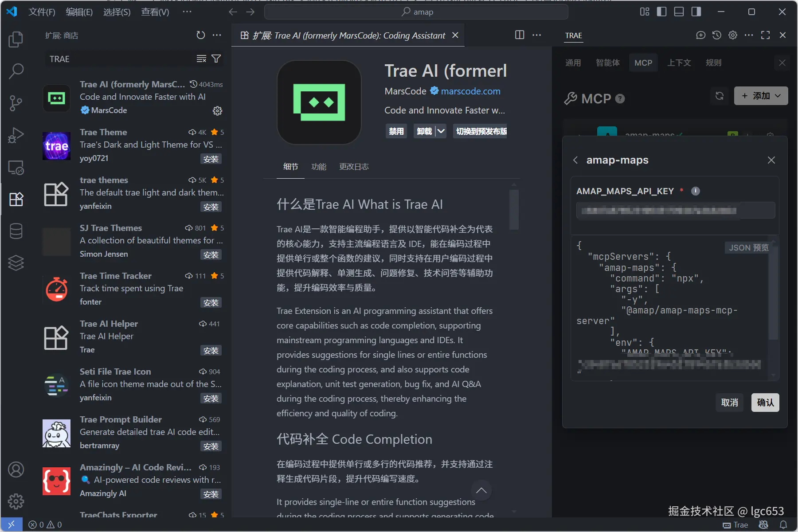This screenshot has width=798, height=532.
Task: Switch to the 更改日志 tab
Action: pyautogui.click(x=354, y=167)
